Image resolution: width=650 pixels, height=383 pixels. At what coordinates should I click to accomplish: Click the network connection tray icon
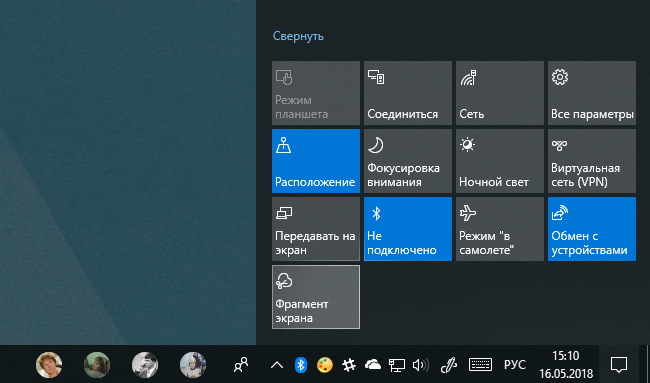click(397, 365)
